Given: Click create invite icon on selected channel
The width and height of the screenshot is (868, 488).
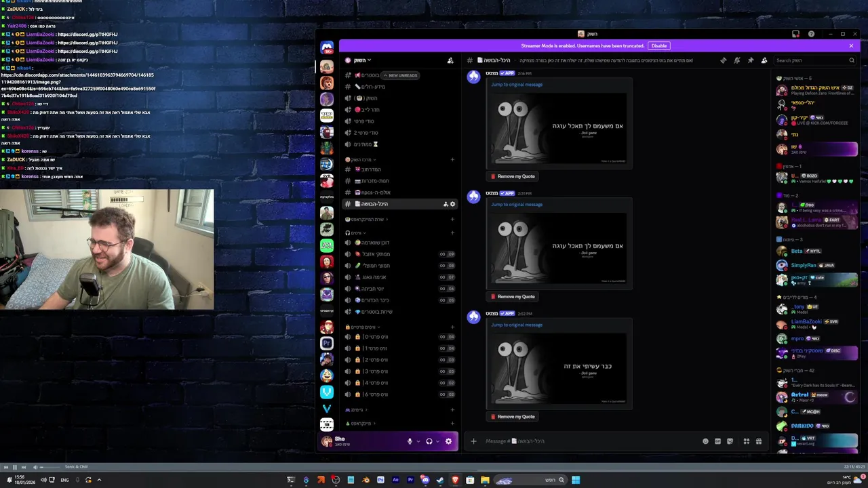Looking at the screenshot, I should click(x=446, y=204).
